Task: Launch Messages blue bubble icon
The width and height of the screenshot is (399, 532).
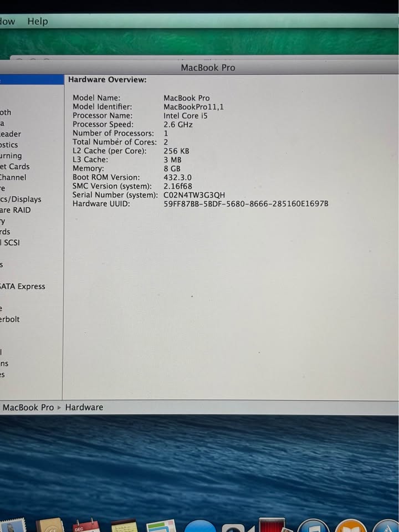Action: click(199, 526)
